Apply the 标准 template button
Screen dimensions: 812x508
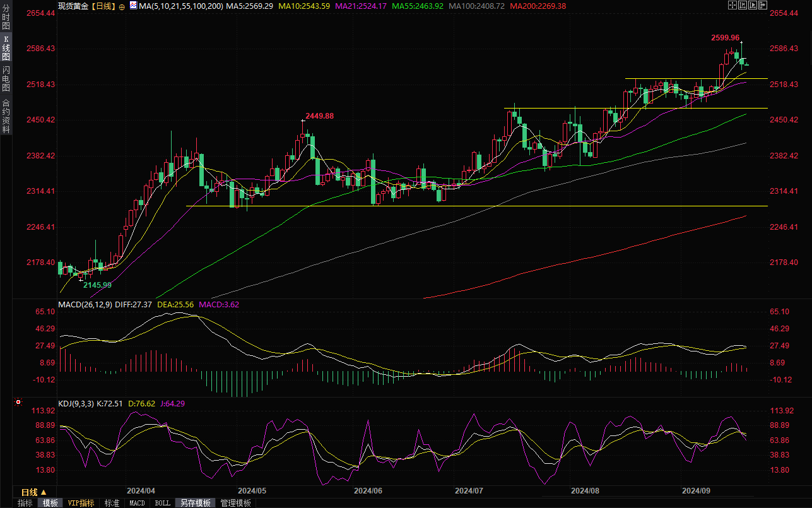(x=112, y=503)
